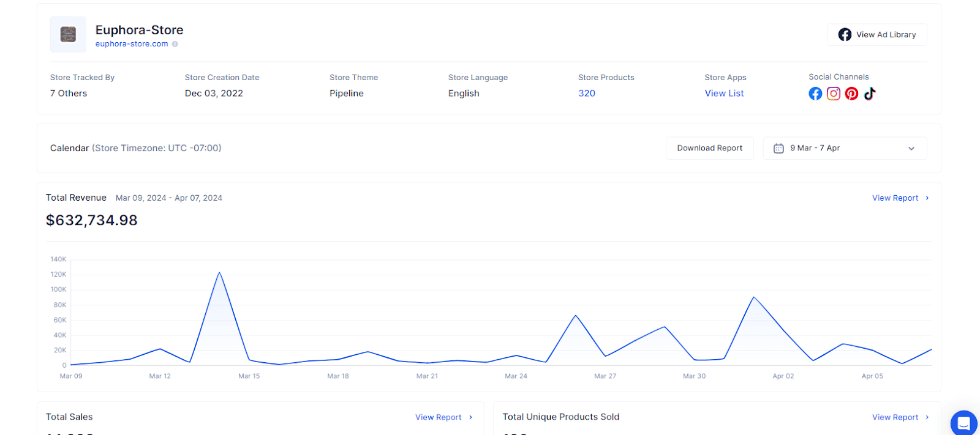Open the store's Instagram social channel icon

(834, 94)
